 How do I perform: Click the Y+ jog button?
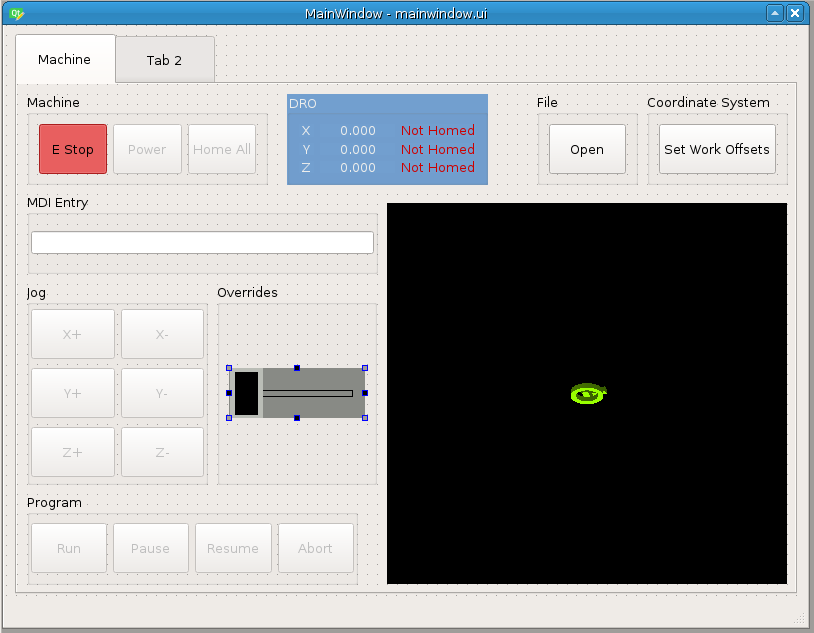73,393
